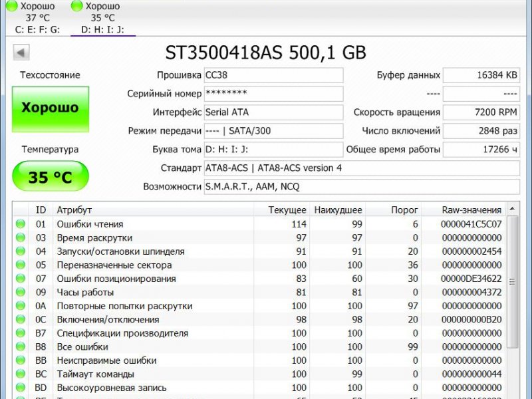Image resolution: width=532 pixels, height=399 pixels.
Task: Click the Наихудшее column header
Action: coord(337,210)
